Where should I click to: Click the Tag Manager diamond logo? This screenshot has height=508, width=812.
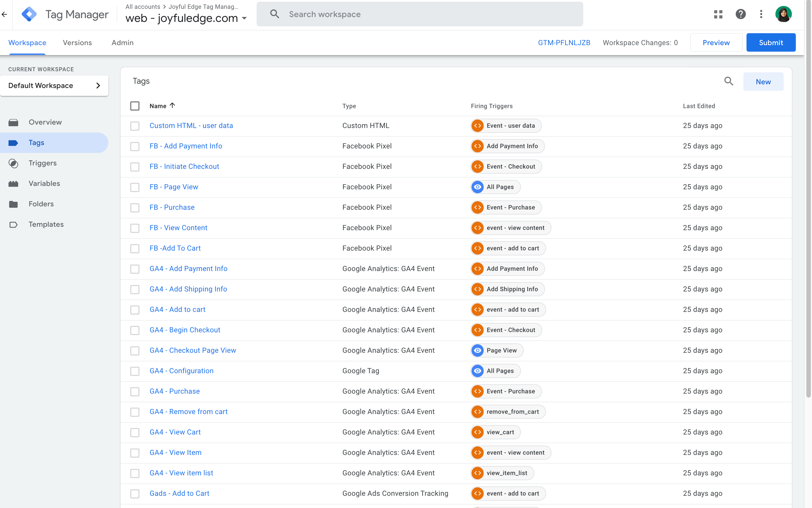pyautogui.click(x=29, y=14)
